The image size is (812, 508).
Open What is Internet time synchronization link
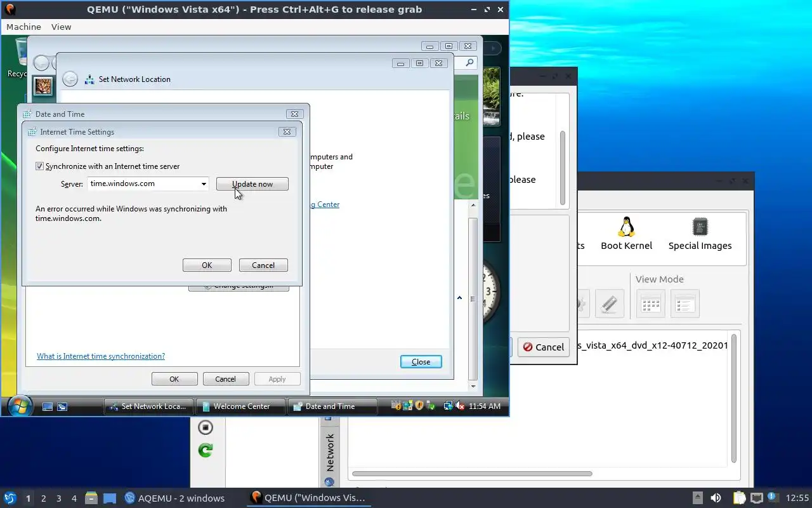tap(101, 356)
